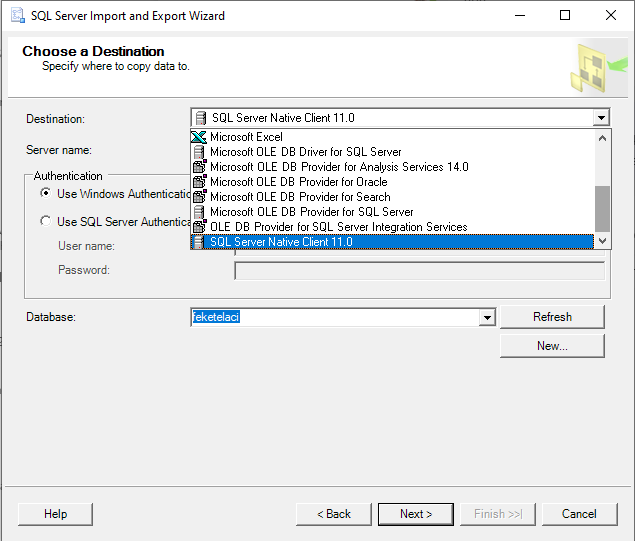Viewport: 635px width, 541px height.
Task: Cancel the Import and Export Wizard
Action: [x=580, y=514]
